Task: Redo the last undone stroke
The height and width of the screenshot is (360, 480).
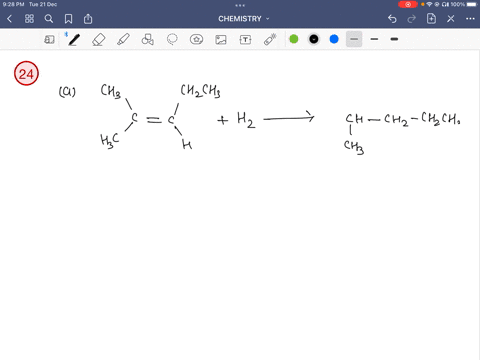Action: pos(412,19)
